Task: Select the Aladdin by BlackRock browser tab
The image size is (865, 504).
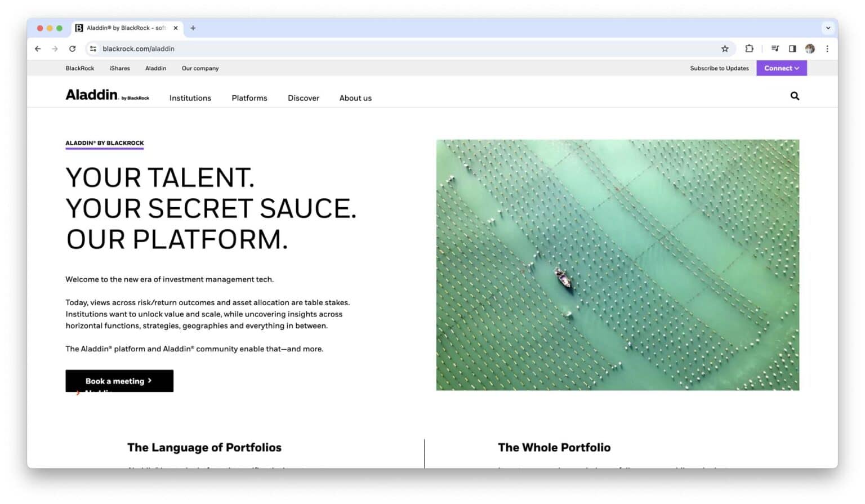Action: [x=124, y=28]
